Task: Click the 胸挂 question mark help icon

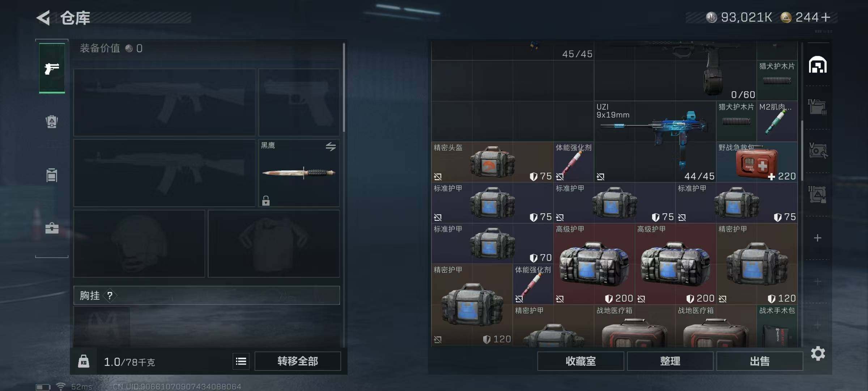Action: pos(110,295)
